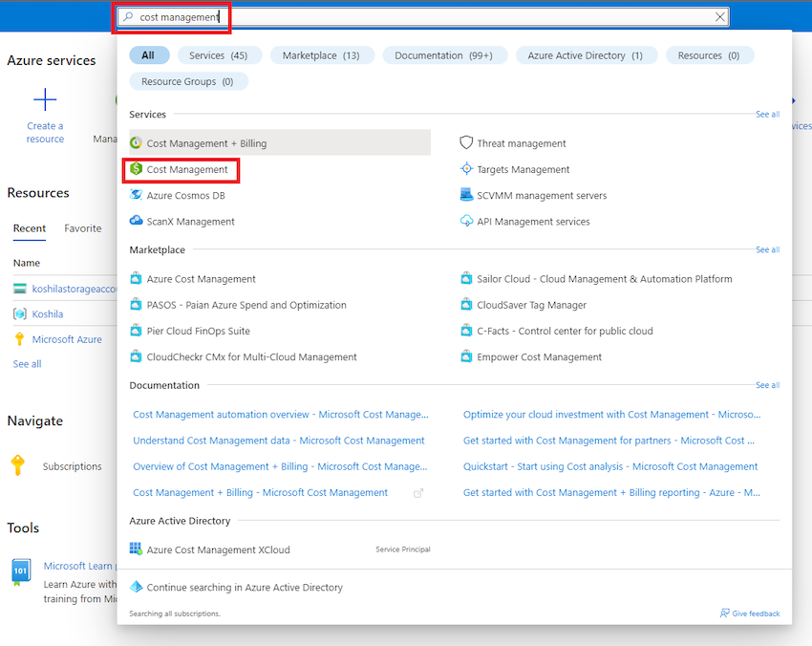See all Documentation results
This screenshot has width=812, height=646.
click(767, 385)
